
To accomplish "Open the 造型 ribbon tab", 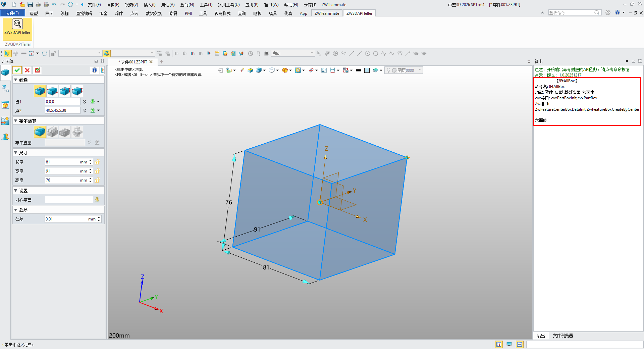I will click(34, 13).
